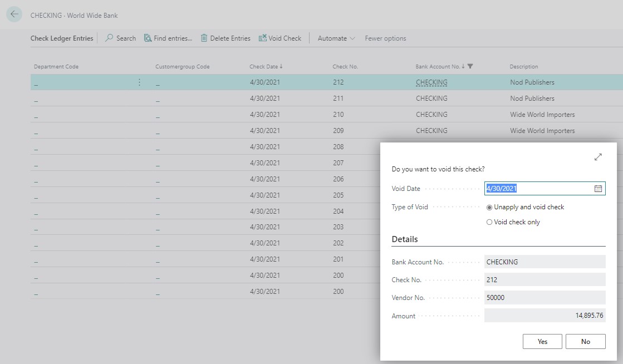Select the Check Ledger Entries menu label

[62, 38]
